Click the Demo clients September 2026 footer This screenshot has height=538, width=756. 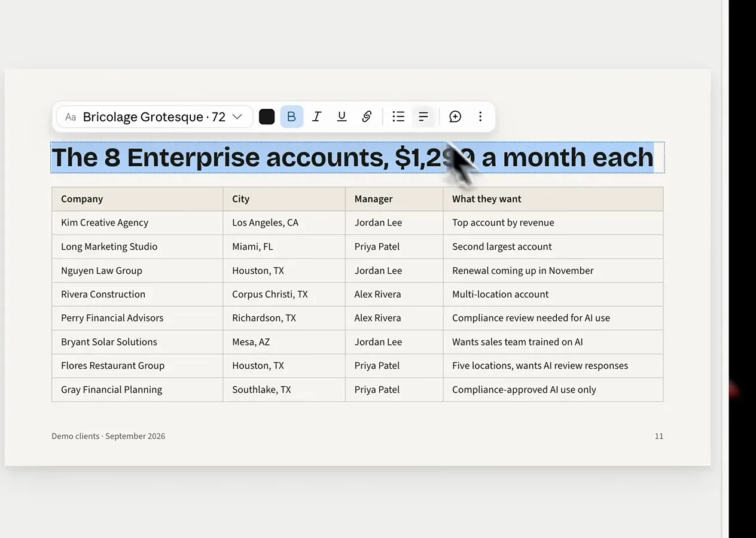pyautogui.click(x=108, y=436)
